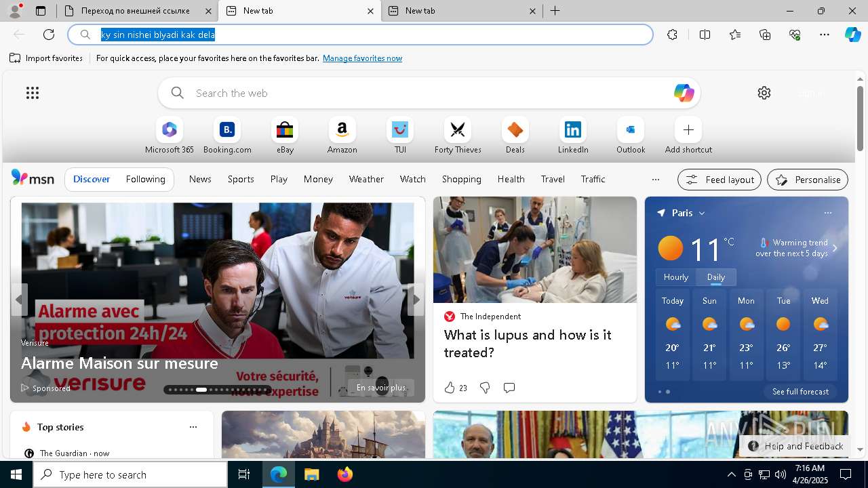868x488 pixels.
Task: Open Deals shortcut
Action: pos(515,136)
